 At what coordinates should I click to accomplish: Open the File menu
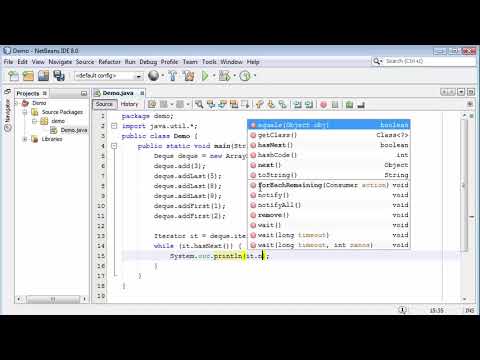(x=8, y=62)
